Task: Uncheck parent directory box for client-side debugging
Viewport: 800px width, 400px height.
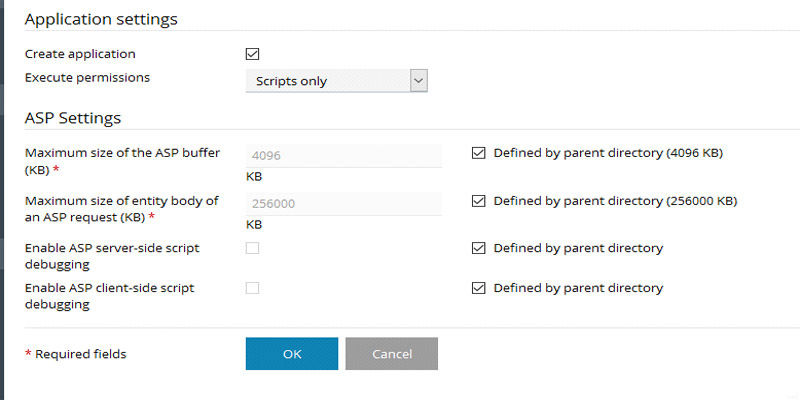Action: click(x=478, y=288)
